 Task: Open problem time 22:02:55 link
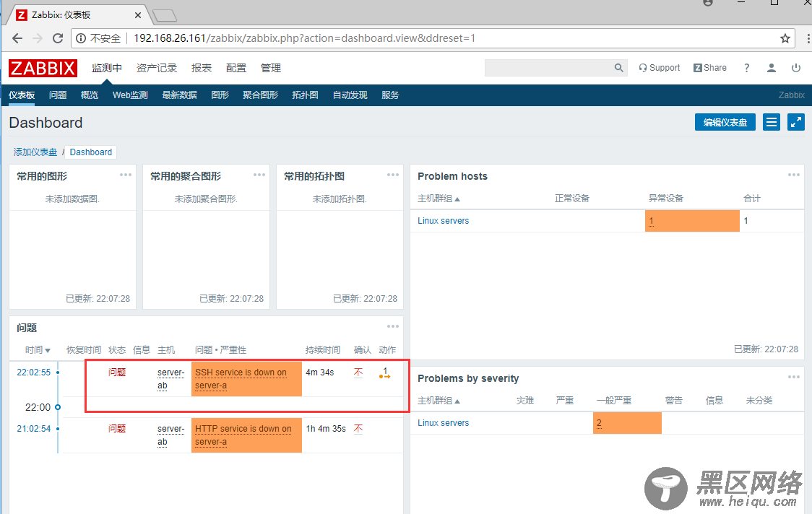coord(34,373)
